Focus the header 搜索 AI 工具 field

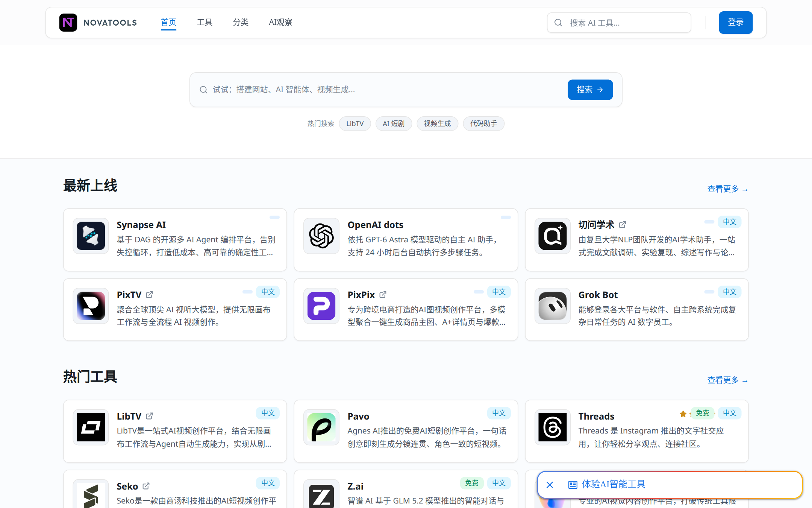(619, 23)
